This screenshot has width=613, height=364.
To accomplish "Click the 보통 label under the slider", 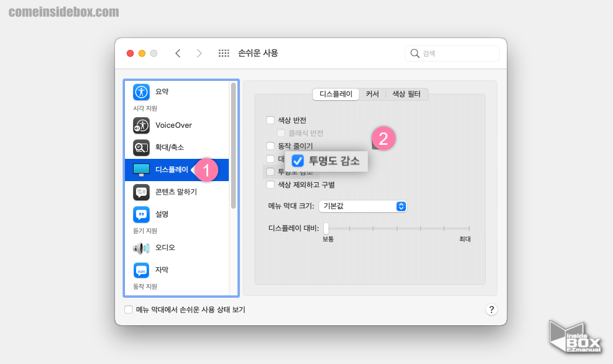I will click(x=328, y=239).
